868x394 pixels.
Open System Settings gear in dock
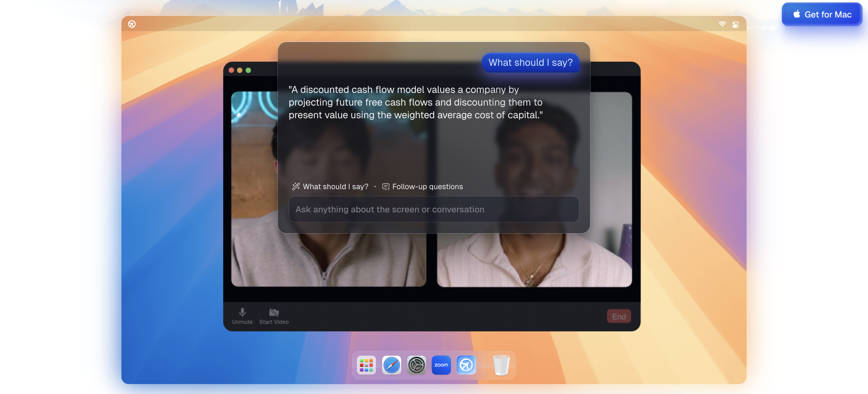(x=416, y=365)
